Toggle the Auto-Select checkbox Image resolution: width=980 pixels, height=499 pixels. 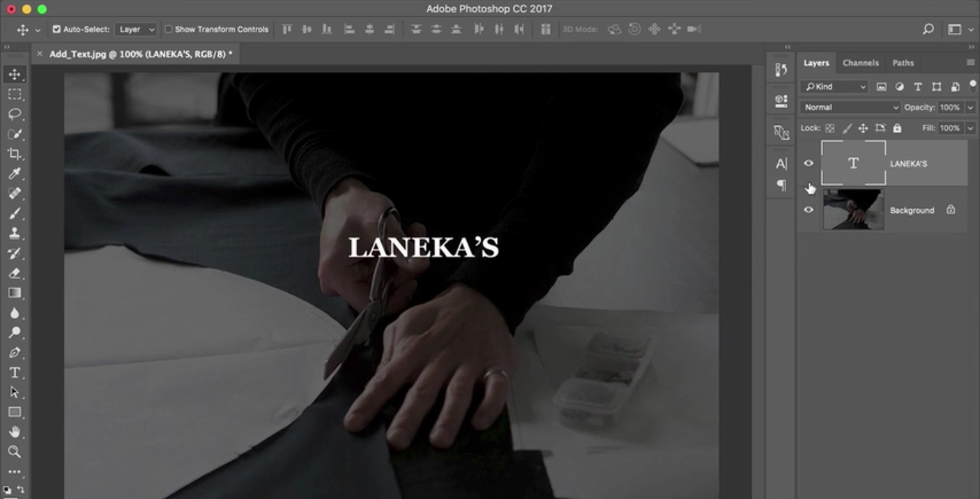tap(57, 29)
